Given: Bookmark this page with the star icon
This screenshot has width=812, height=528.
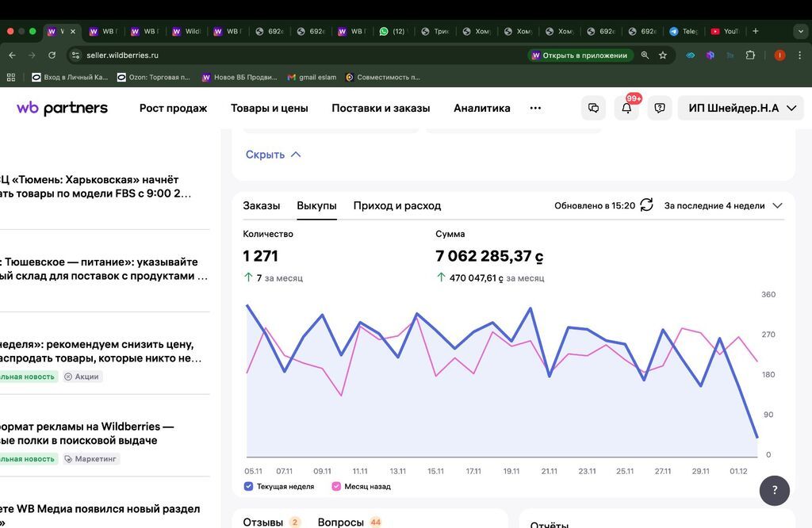Looking at the screenshot, I should [663, 55].
